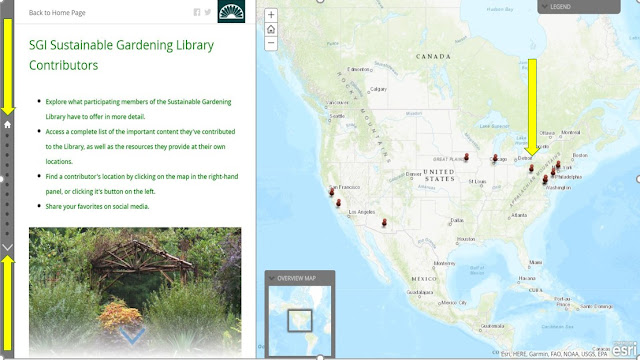This screenshot has height=360, width=640.
Task: Click the 'Find a contributor's location' bullet text
Action: [x=142, y=184]
